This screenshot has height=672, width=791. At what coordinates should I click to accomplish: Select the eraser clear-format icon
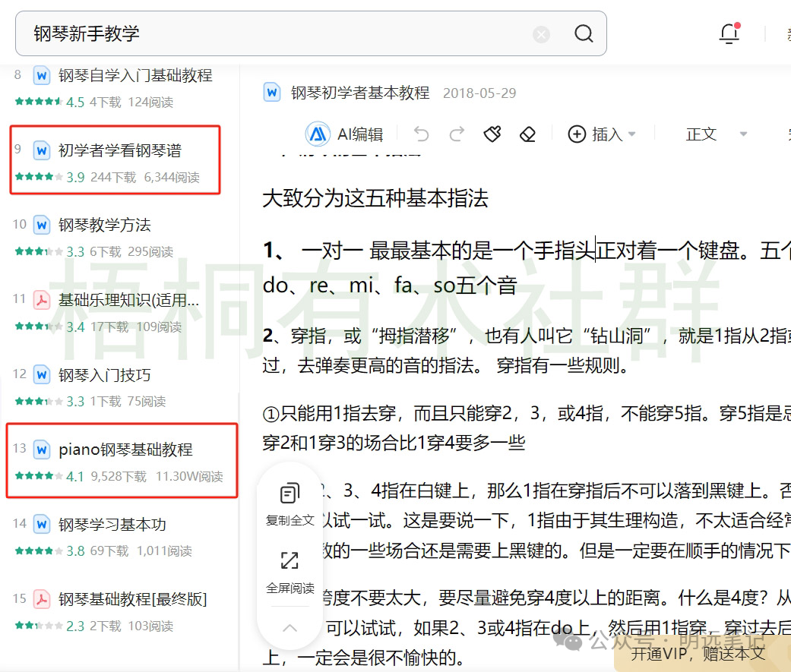tap(528, 134)
